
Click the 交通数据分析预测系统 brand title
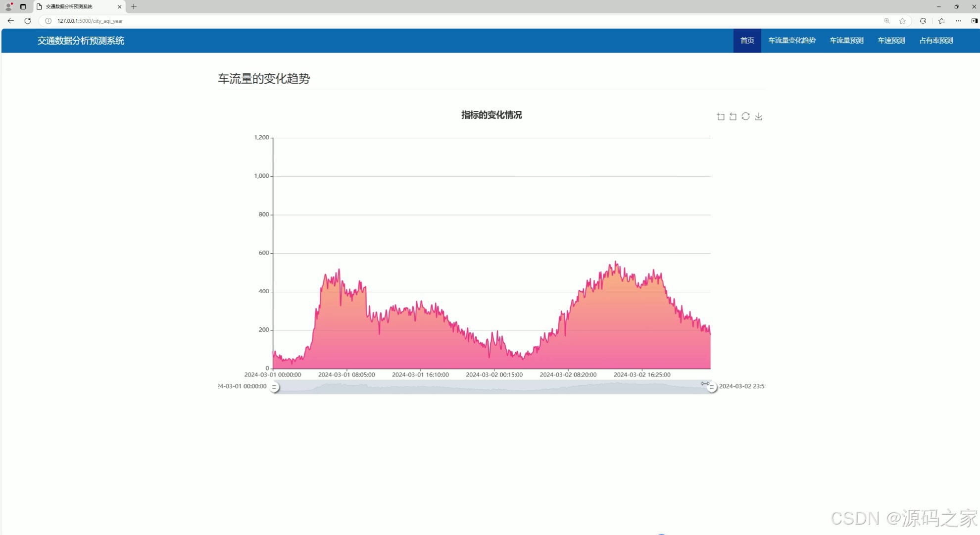(x=81, y=41)
